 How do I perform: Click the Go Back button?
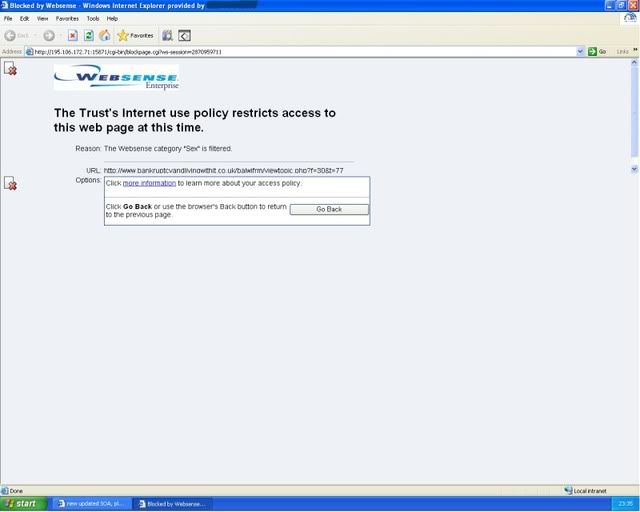coord(329,209)
